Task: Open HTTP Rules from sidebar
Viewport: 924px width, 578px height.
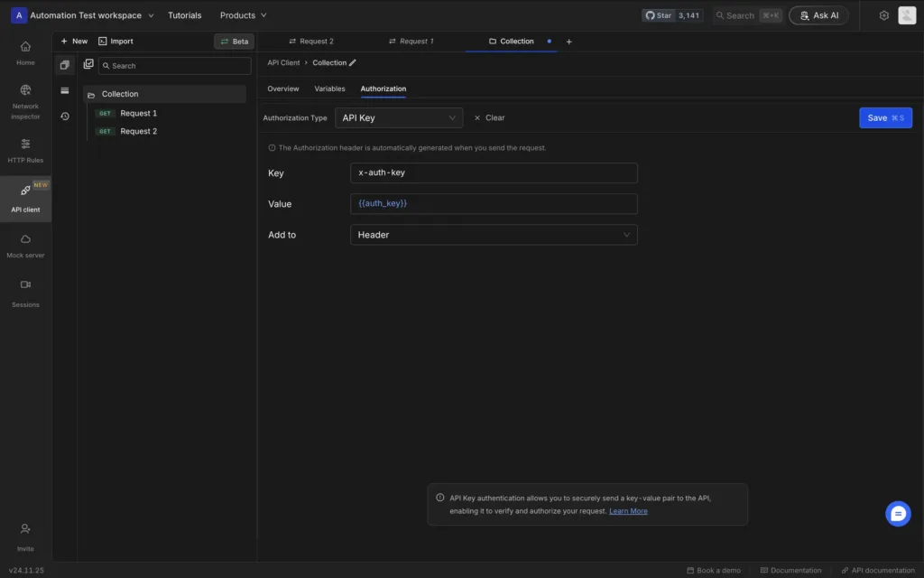Action: click(25, 151)
